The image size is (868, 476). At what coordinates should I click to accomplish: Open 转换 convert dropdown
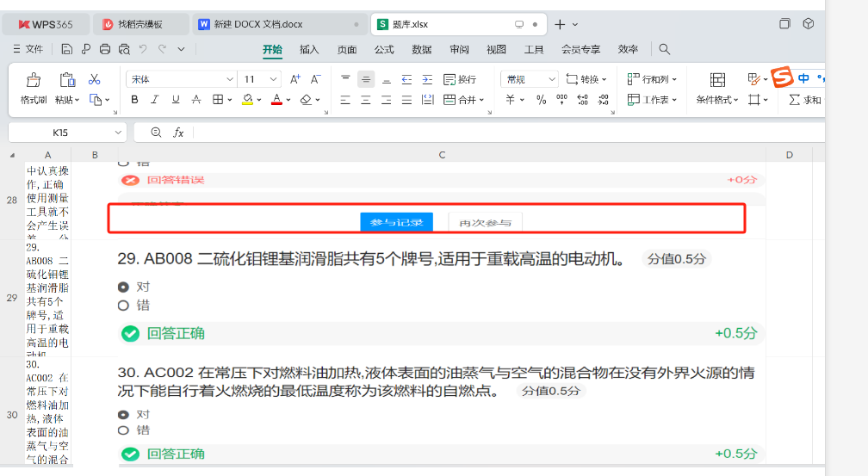point(586,79)
